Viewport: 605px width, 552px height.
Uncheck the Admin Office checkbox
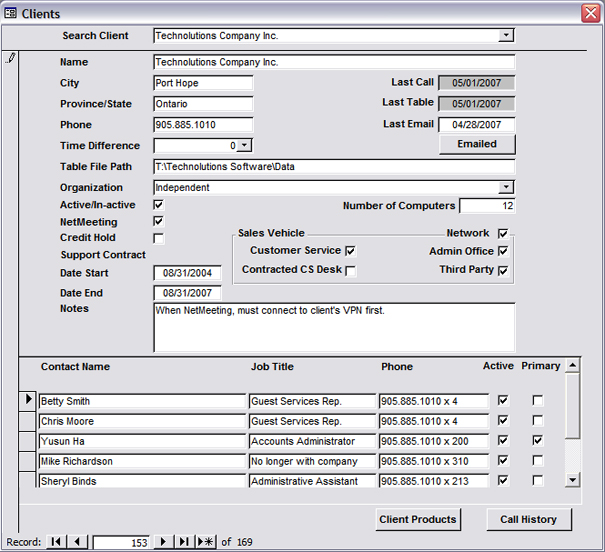pos(503,251)
